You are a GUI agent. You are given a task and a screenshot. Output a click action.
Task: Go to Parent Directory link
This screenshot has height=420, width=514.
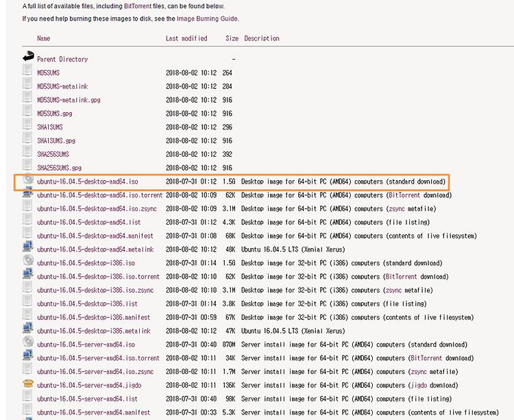point(62,60)
